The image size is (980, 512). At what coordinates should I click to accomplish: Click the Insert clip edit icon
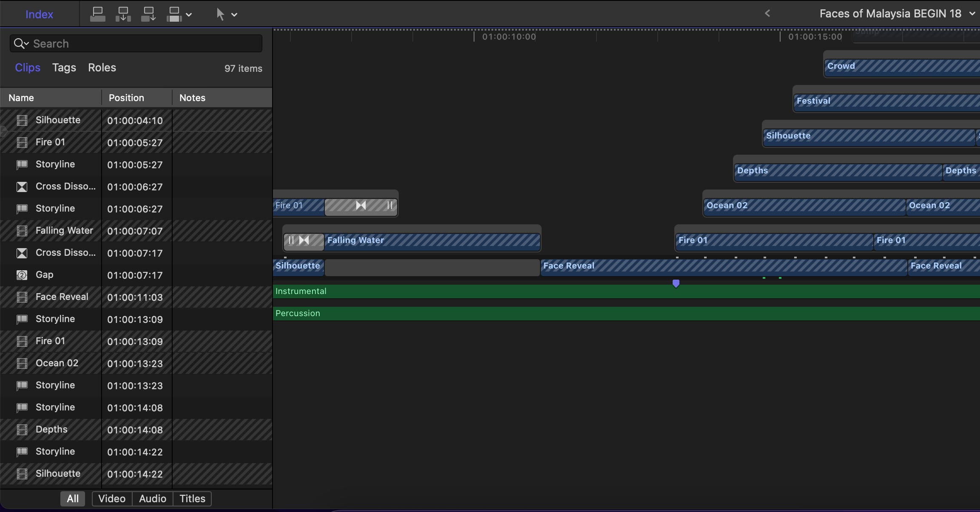tap(123, 14)
